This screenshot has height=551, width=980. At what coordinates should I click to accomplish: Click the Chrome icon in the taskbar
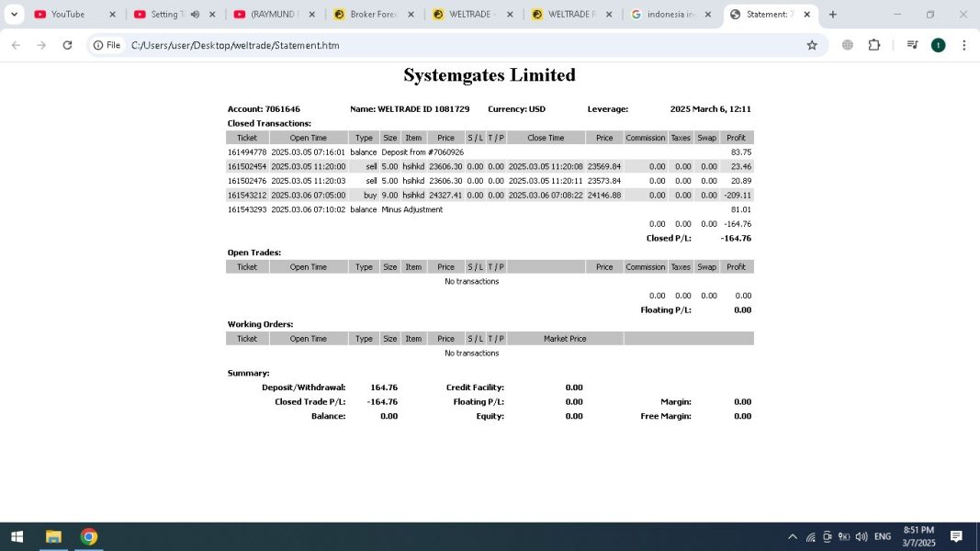89,536
